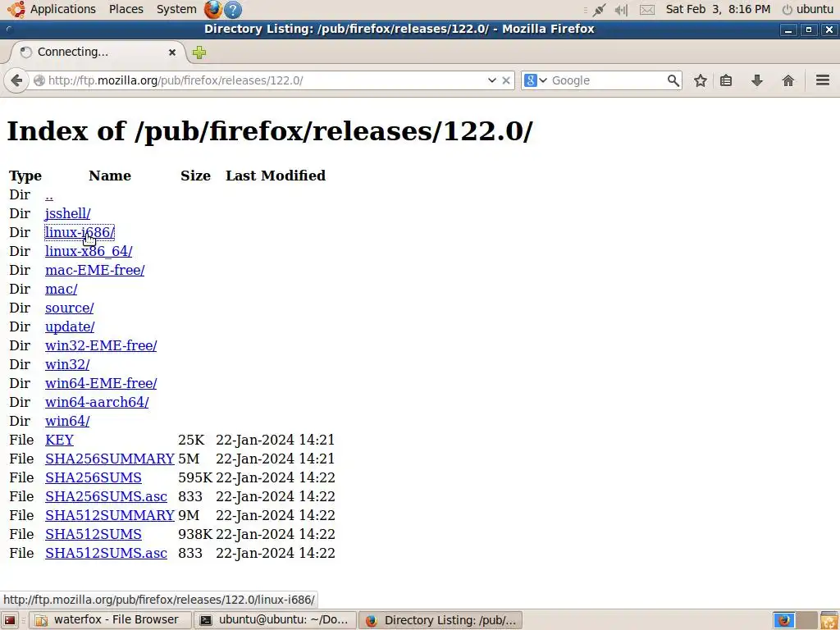Stop page loading with the X icon
Viewport: 840px width, 630px height.
505,80
